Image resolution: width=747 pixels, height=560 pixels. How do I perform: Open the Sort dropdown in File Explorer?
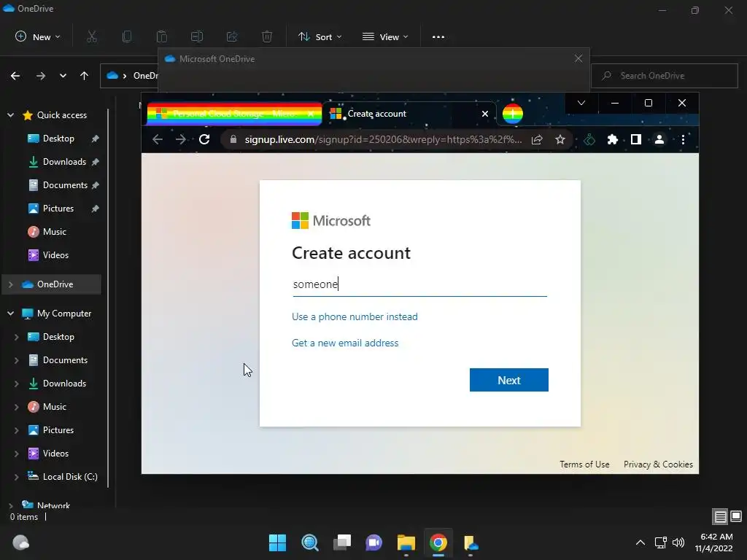[x=320, y=36]
